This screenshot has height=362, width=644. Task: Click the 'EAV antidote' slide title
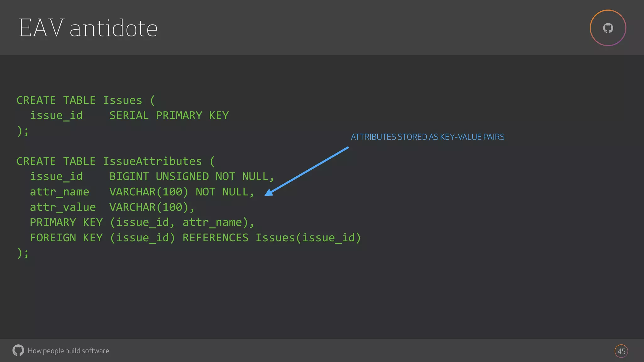[x=88, y=28]
